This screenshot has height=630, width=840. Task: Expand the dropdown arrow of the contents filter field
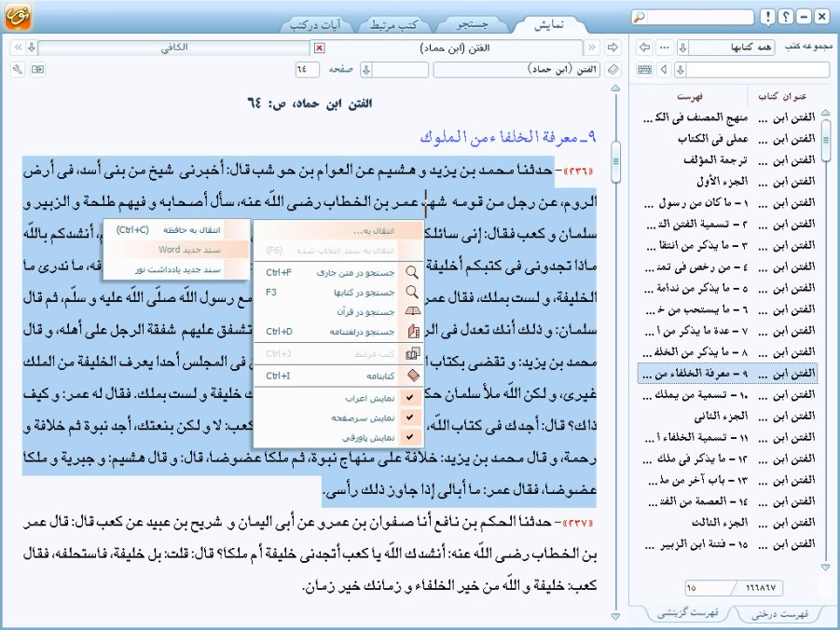coord(681,70)
